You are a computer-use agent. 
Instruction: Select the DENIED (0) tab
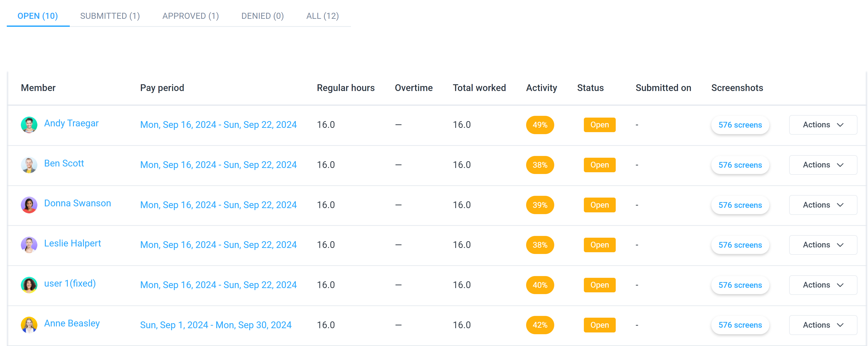[263, 16]
